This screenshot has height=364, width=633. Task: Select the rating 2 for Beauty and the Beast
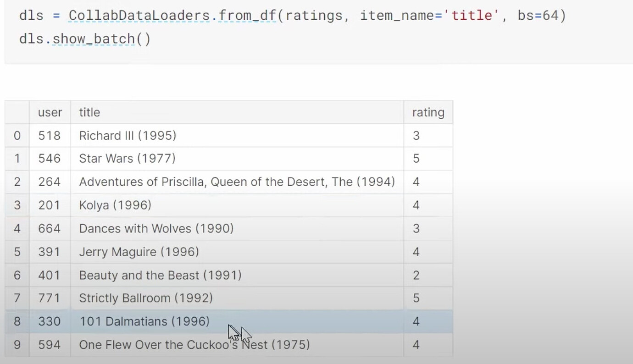(416, 275)
